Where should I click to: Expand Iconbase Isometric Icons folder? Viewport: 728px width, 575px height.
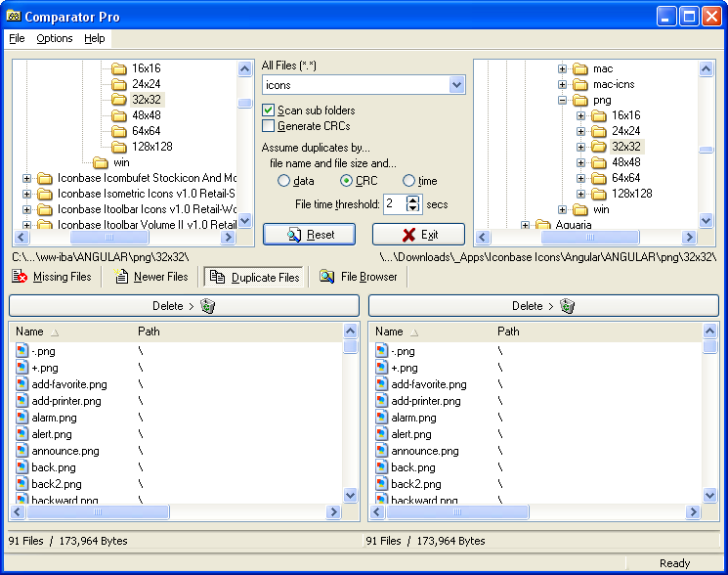tap(27, 195)
